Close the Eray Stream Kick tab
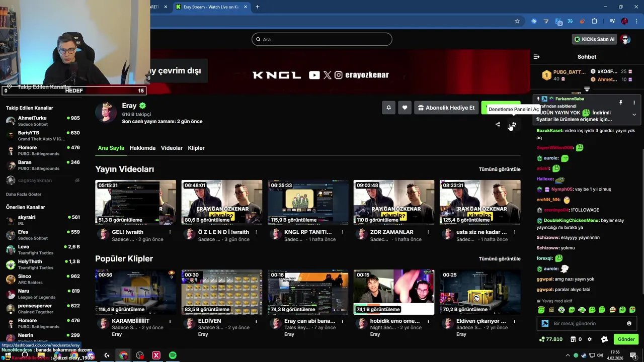Screen dimensions: 644x362 point(246,7)
